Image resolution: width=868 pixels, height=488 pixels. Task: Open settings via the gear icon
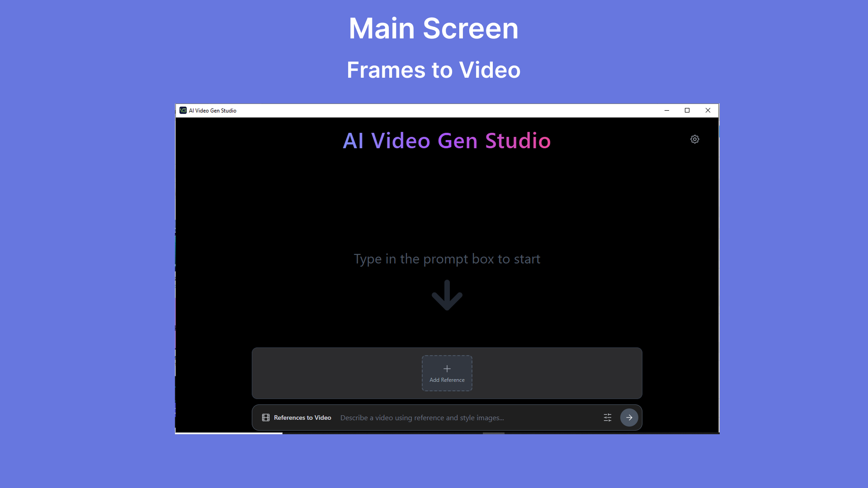695,139
